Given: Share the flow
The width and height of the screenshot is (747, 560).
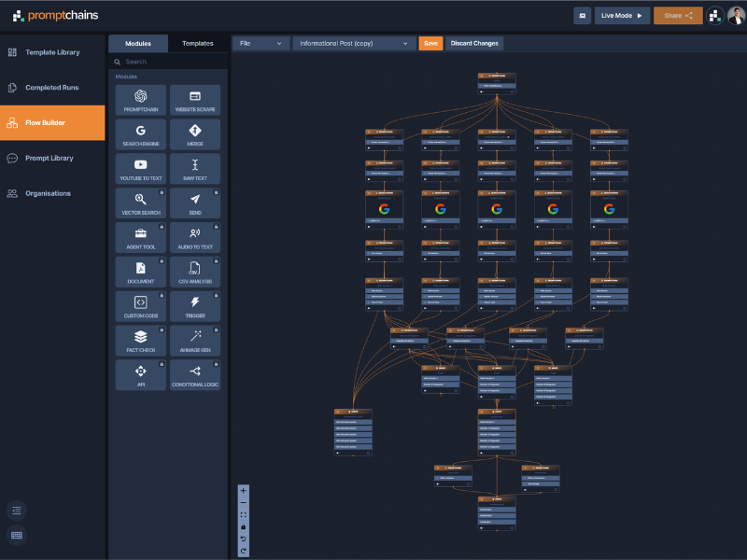Looking at the screenshot, I should pos(678,16).
